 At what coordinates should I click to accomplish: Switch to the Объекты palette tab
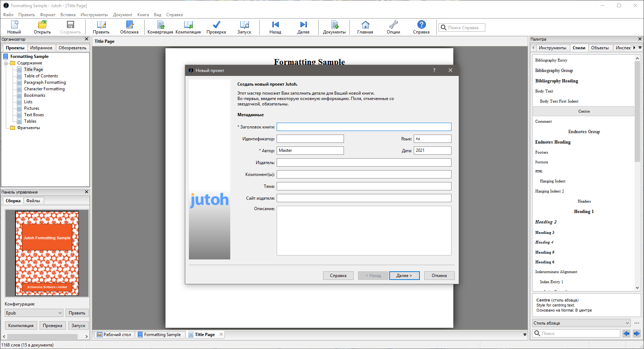tap(600, 48)
